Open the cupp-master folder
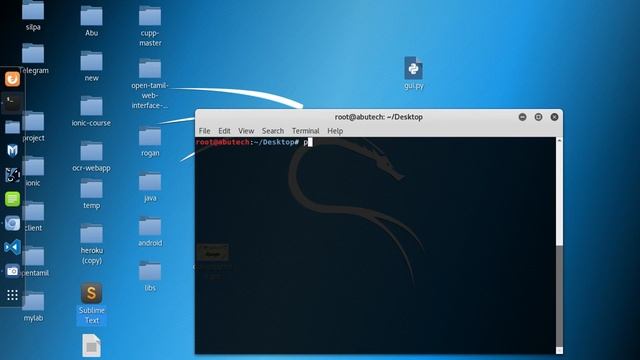 point(150,16)
